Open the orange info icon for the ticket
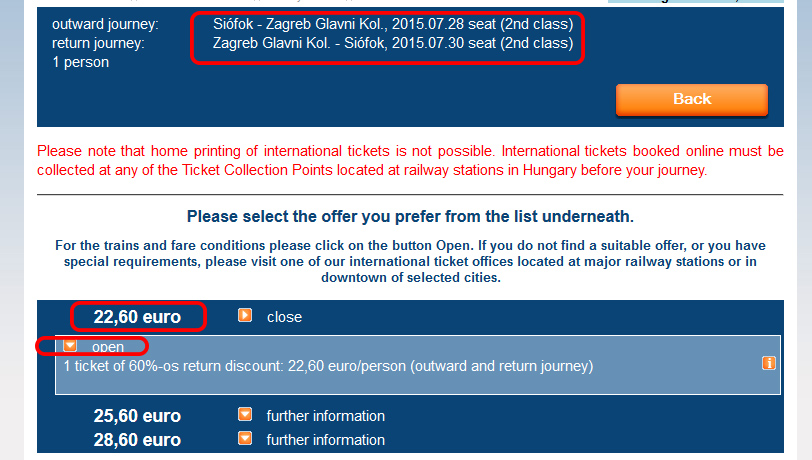 [x=769, y=363]
